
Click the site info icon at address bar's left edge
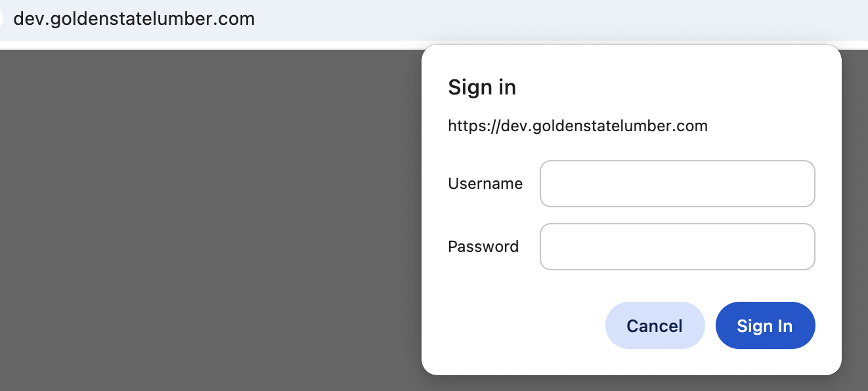1,19
